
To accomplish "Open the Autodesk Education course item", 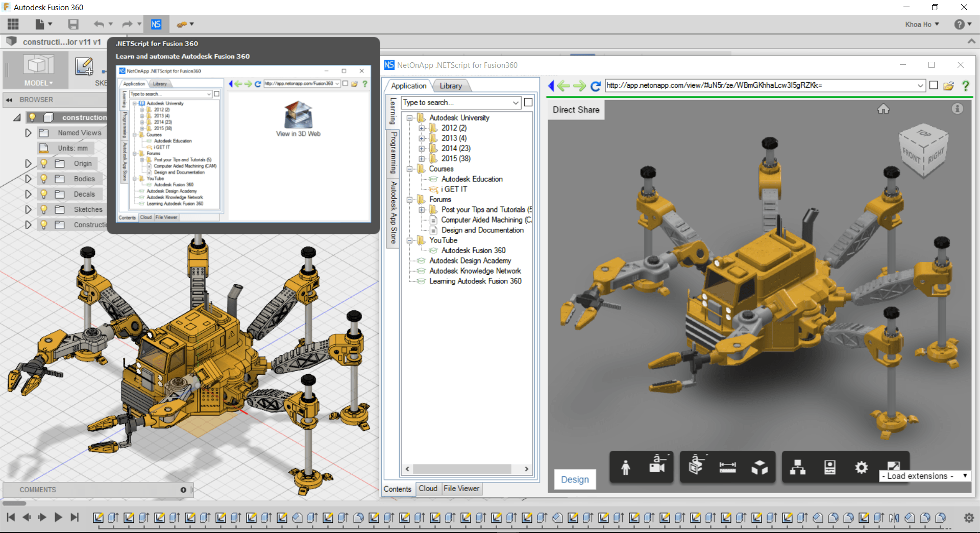I will click(472, 179).
